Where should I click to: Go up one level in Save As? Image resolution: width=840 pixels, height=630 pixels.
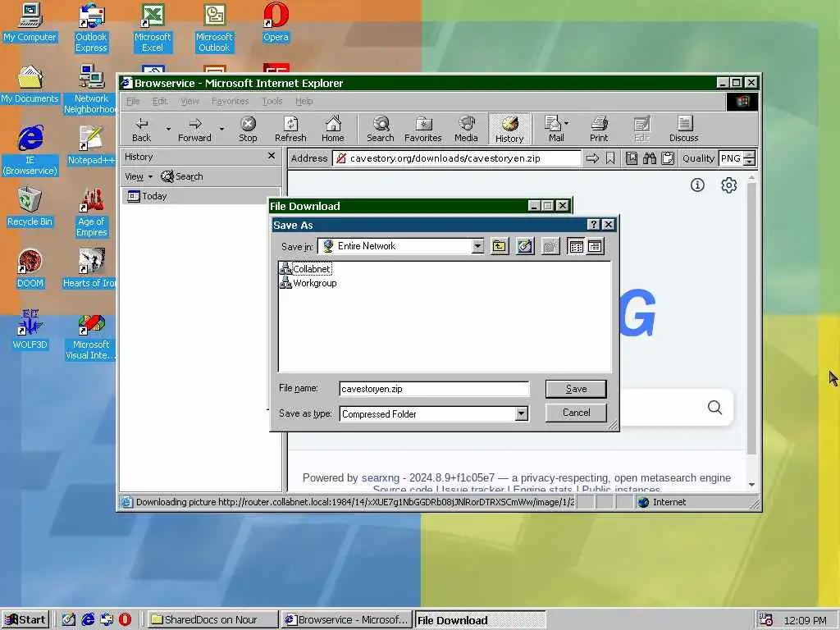[500, 246]
